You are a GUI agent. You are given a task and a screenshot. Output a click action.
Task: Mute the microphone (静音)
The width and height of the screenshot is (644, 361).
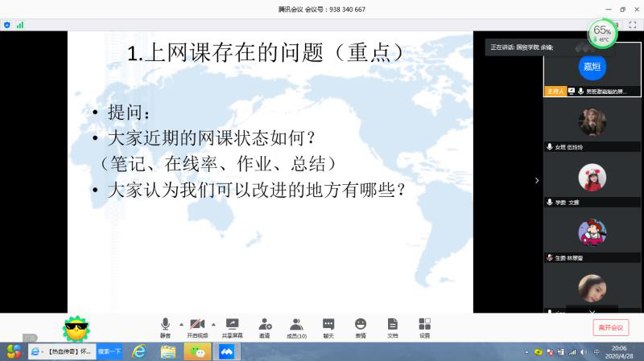click(165, 327)
